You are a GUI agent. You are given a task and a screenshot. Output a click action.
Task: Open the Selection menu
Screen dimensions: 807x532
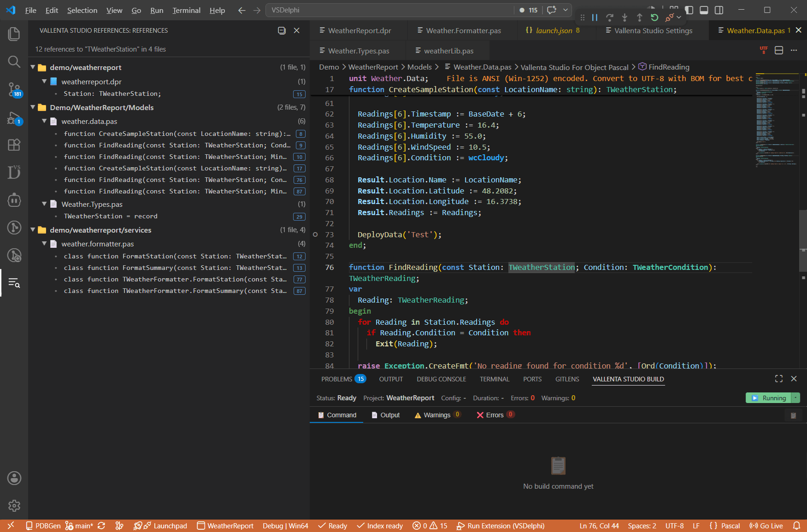tap(82, 10)
